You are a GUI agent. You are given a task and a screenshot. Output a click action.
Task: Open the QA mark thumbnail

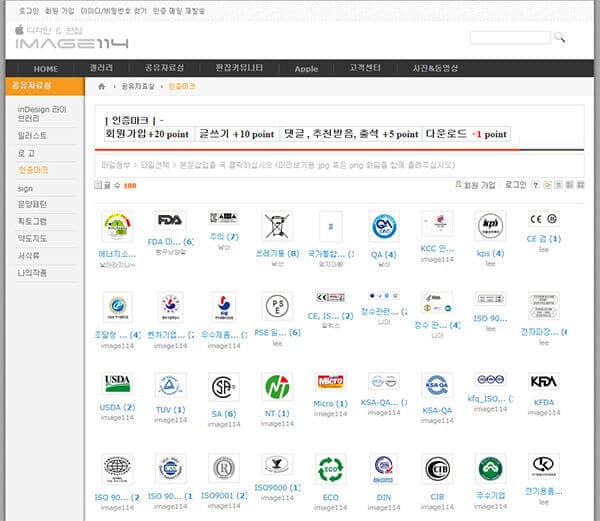pos(384,226)
